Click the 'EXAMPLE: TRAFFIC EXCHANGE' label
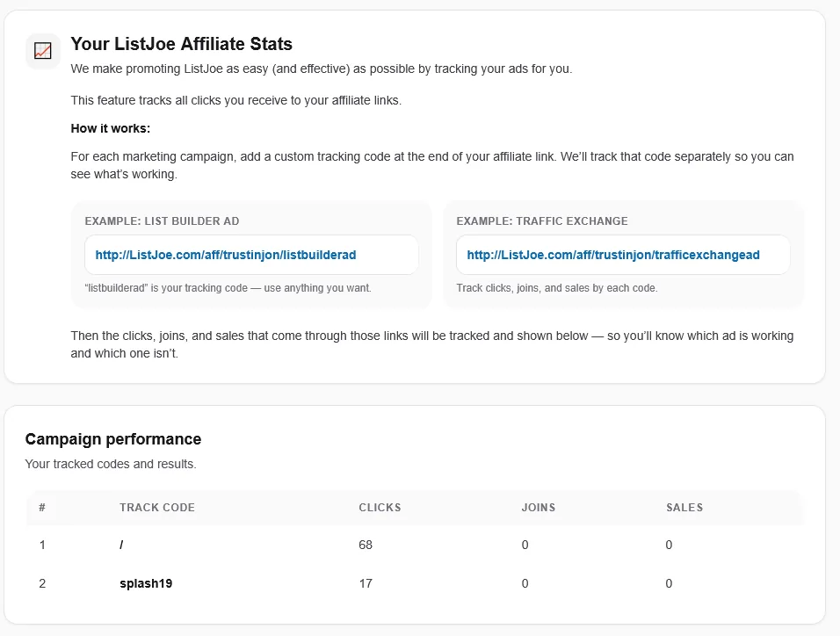Image resolution: width=840 pixels, height=636 pixels. pyautogui.click(x=542, y=221)
